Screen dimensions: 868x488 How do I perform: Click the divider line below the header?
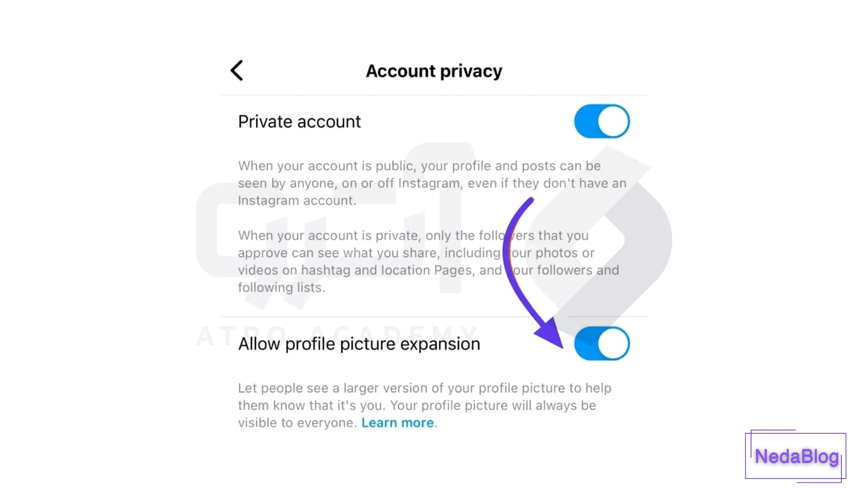tap(434, 95)
